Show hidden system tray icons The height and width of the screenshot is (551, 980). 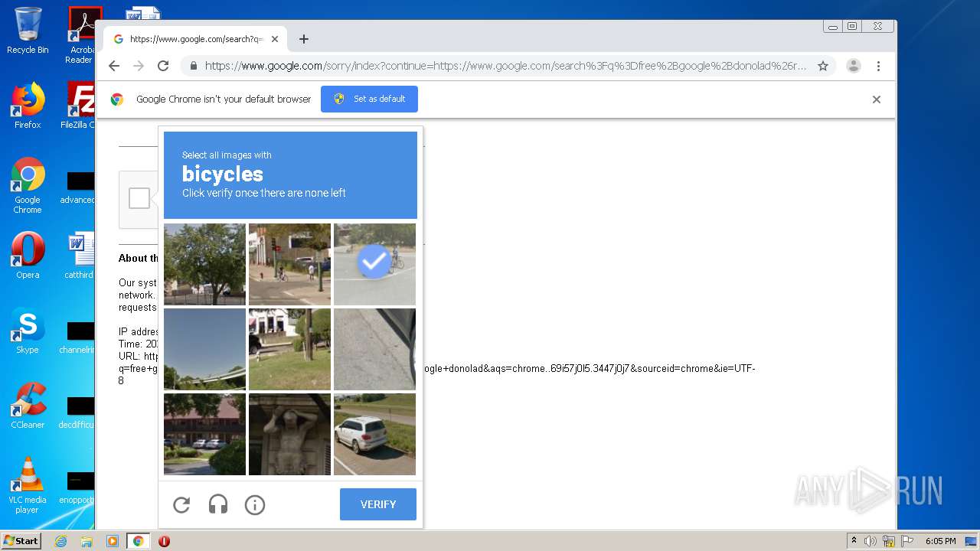click(854, 540)
